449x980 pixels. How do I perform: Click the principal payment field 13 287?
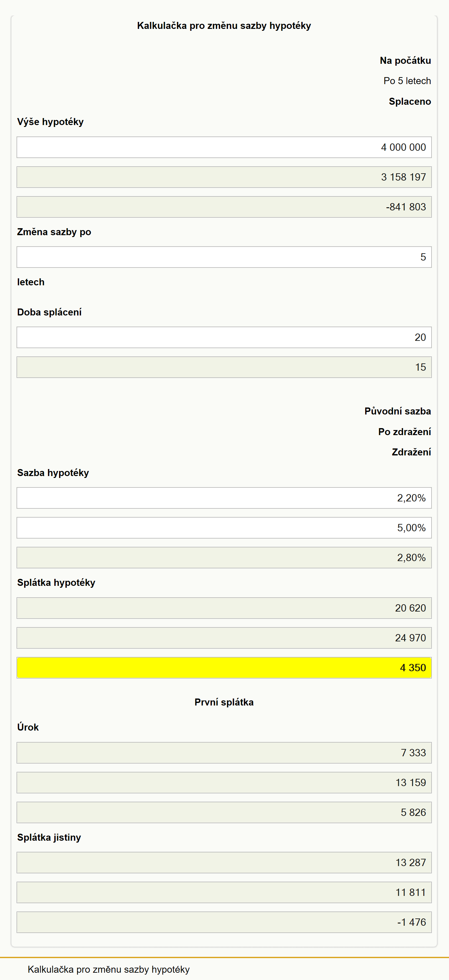click(x=224, y=863)
